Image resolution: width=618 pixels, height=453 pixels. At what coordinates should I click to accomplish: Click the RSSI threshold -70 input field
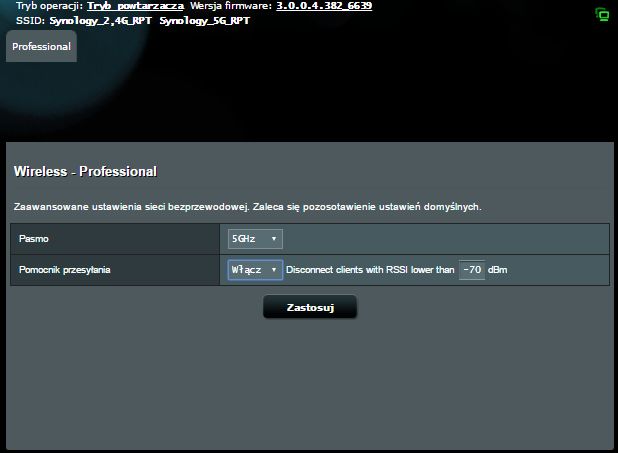point(472,270)
